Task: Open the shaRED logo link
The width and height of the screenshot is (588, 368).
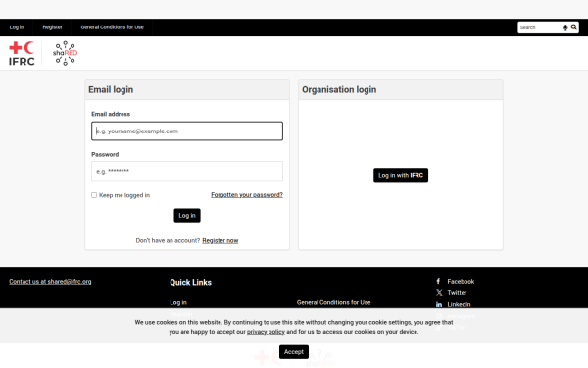Action: [66, 53]
